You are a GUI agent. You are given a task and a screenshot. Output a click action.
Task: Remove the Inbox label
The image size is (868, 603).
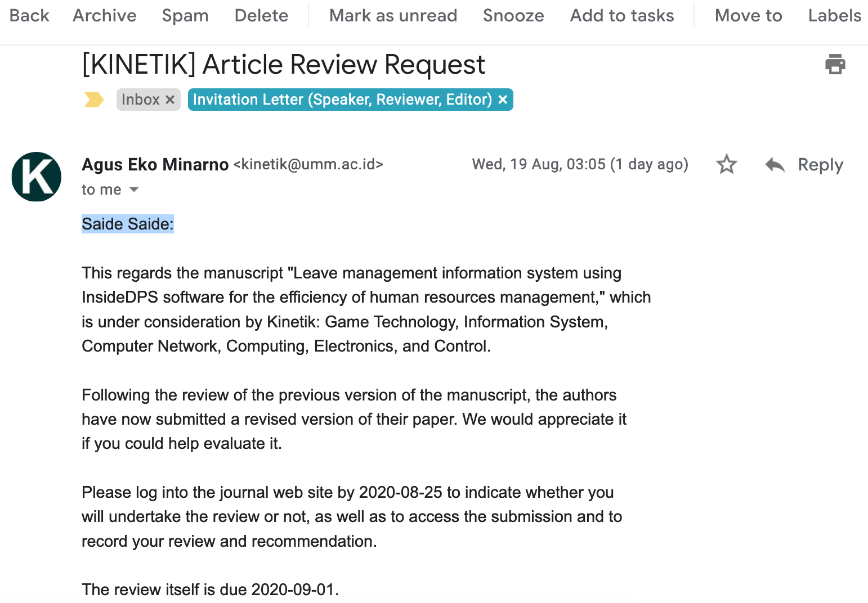tap(170, 100)
